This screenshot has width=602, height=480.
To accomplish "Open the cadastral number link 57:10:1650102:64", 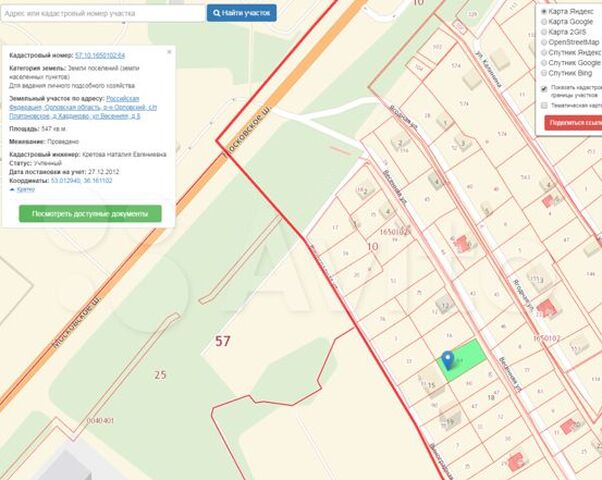I will pyautogui.click(x=100, y=55).
